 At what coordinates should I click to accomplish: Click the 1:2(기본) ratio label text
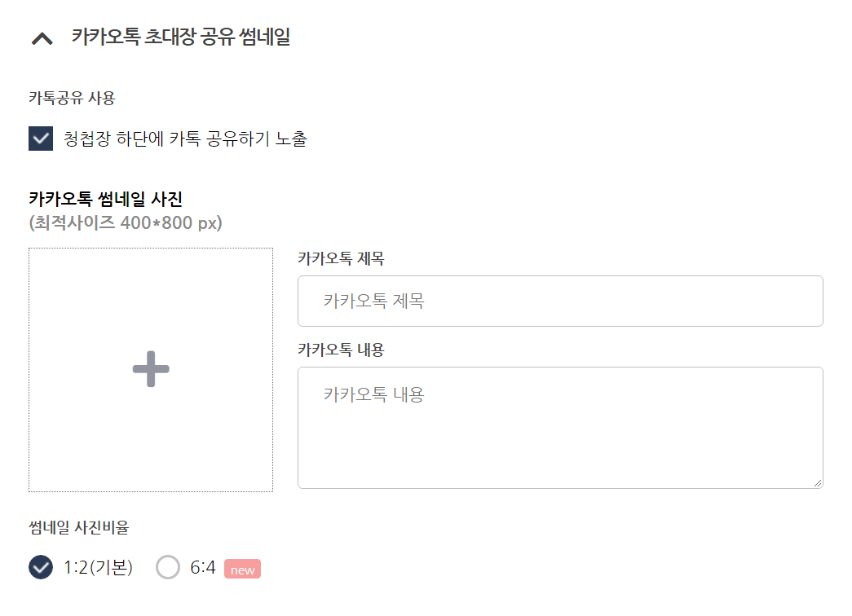tap(98, 568)
